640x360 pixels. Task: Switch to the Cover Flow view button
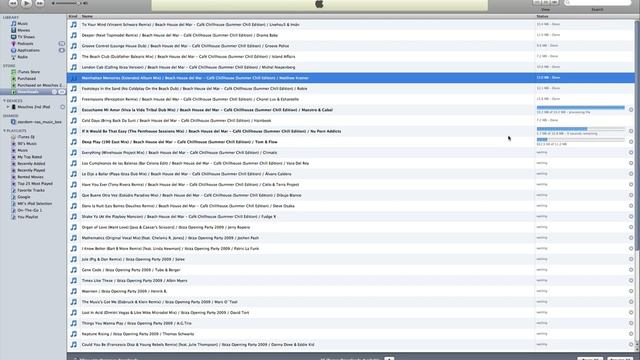click(x=554, y=2)
